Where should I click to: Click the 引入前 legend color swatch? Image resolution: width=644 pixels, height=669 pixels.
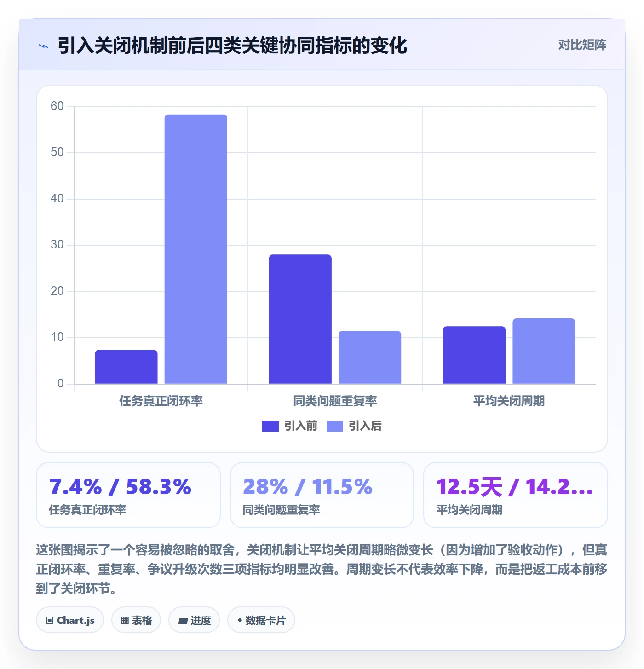point(270,426)
